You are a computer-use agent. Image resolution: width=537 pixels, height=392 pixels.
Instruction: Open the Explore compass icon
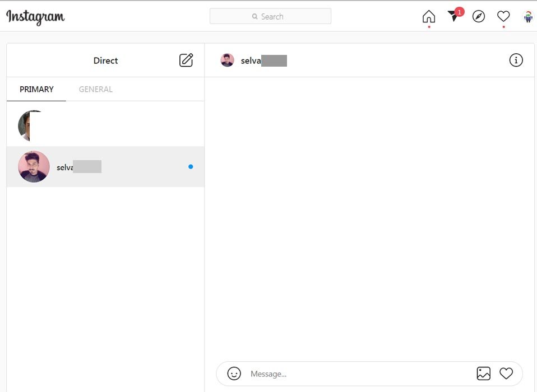[478, 17]
